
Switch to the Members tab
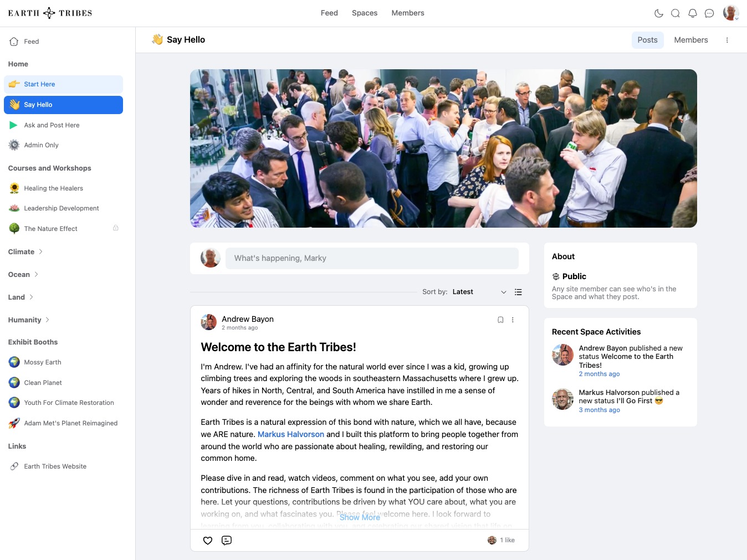click(x=691, y=40)
